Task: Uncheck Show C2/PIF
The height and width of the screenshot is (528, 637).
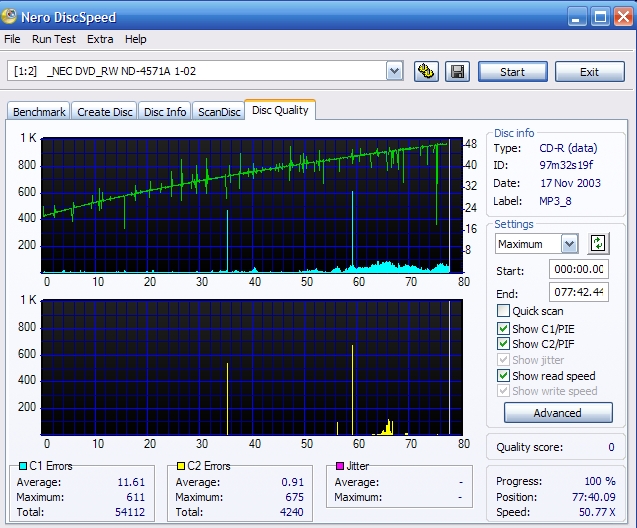Action: tap(503, 344)
